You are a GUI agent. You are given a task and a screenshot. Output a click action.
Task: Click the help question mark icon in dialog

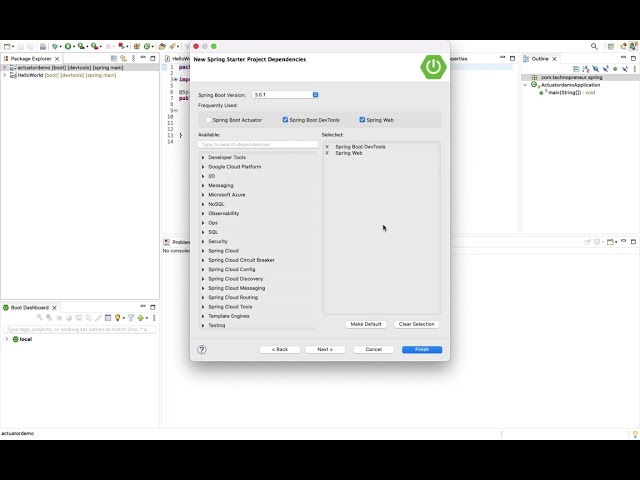point(202,349)
